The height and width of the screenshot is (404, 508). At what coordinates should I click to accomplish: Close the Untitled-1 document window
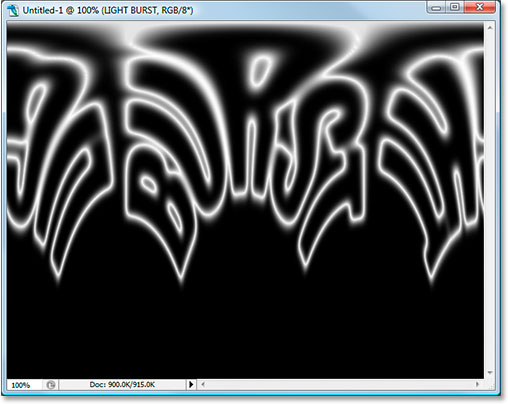pos(479,7)
